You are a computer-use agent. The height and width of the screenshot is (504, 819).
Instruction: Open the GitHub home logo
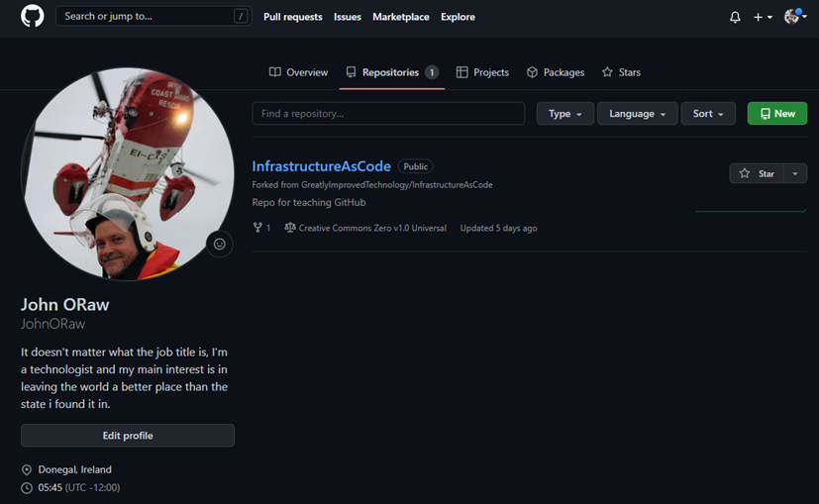(33, 16)
